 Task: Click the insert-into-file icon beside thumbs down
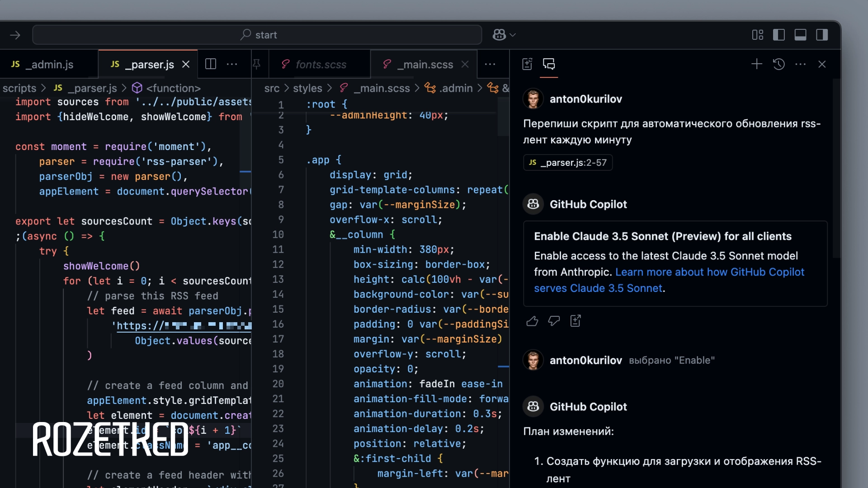576,321
